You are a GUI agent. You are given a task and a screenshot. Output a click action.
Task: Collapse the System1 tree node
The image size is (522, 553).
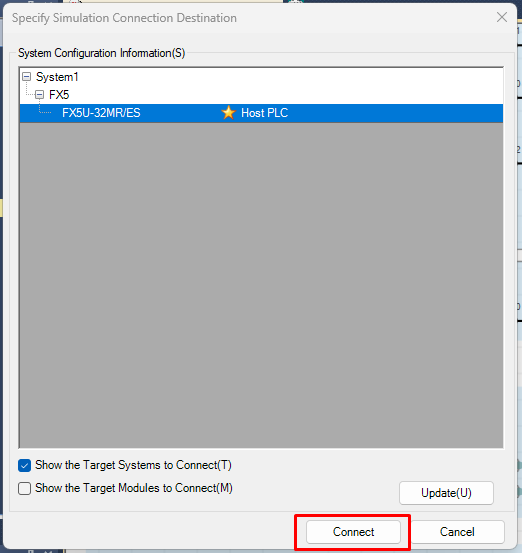(26, 77)
